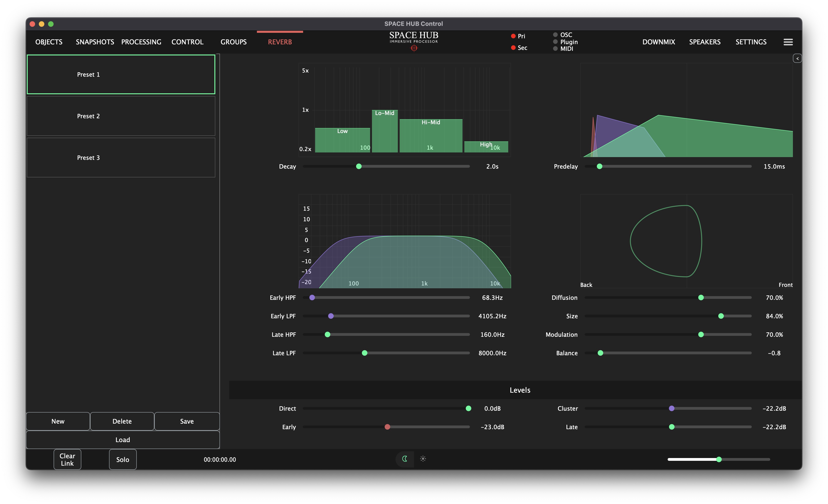Click the green macOS zoom button

click(51, 24)
